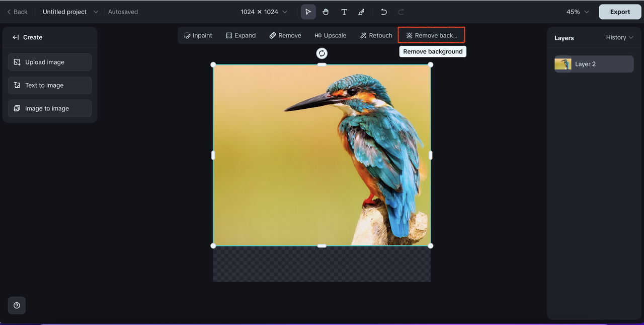The image size is (644, 325).
Task: Undo the last action
Action: pos(384,12)
